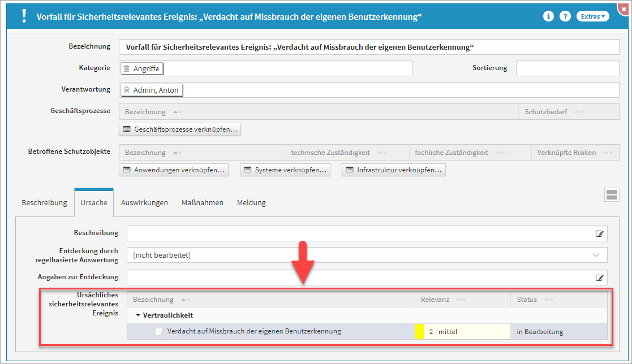Click the Sortierung input field
The image size is (632, 364).
[x=567, y=68]
